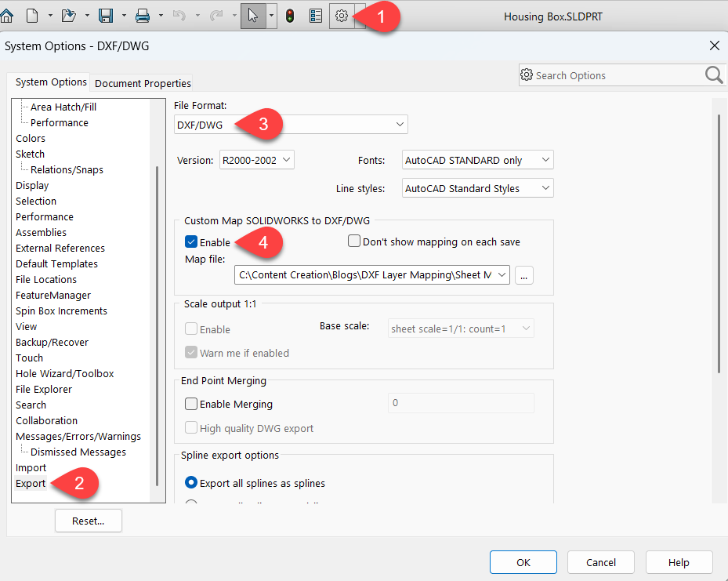Rebuild the model using the traffic light icon
The width and height of the screenshot is (728, 581).
pyautogui.click(x=289, y=16)
